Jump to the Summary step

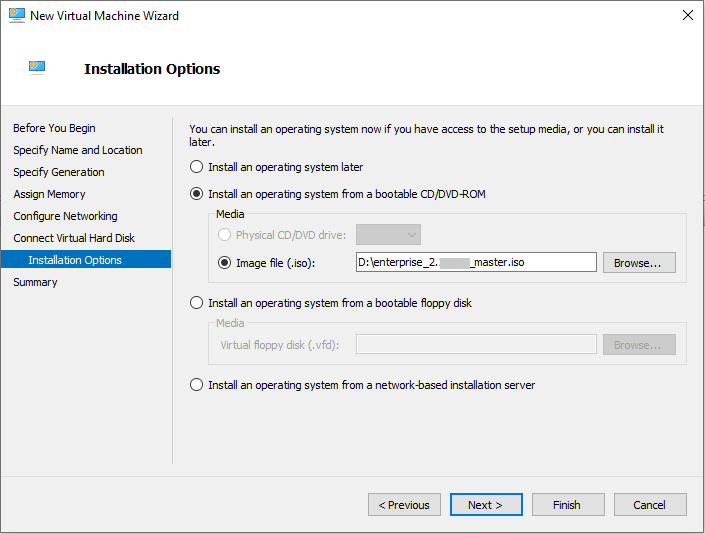(35, 282)
